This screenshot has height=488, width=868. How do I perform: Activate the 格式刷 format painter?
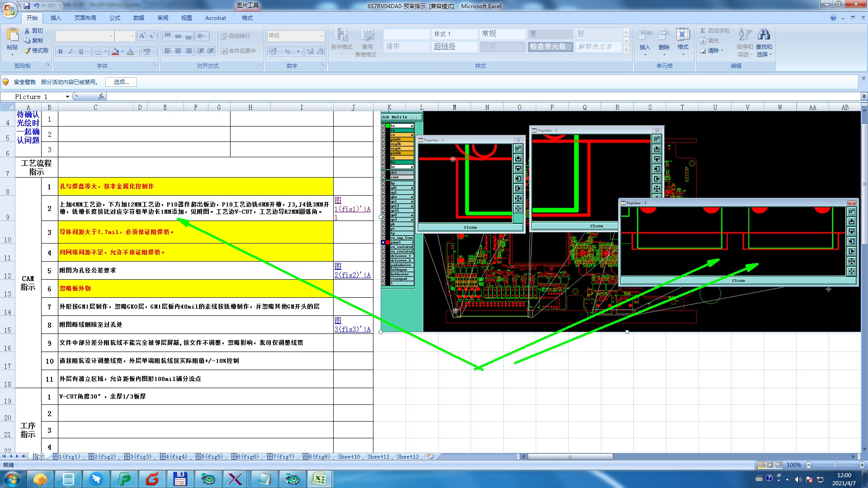tap(36, 51)
